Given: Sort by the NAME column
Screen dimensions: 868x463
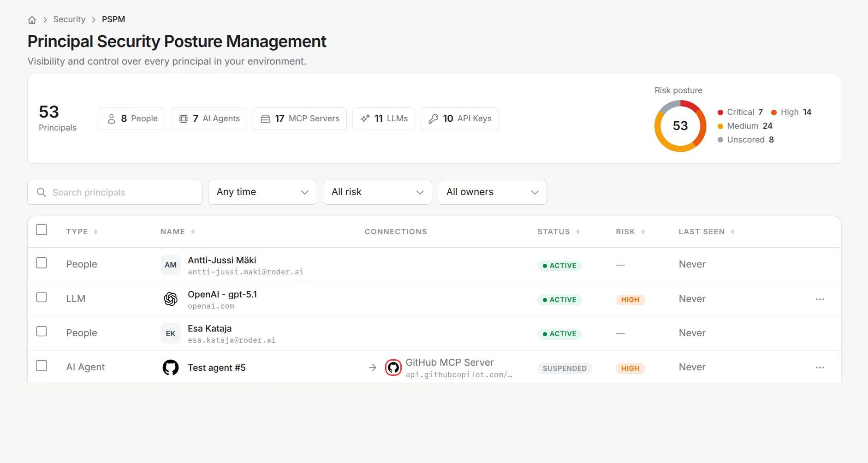Looking at the screenshot, I should [178, 232].
